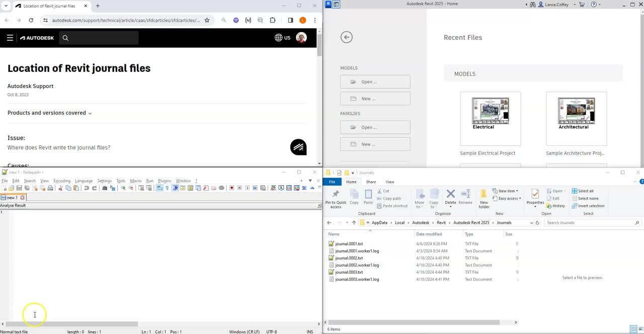Open the New item dropdown in Explorer
Image resolution: width=644 pixels, height=334 pixels.
click(x=505, y=191)
